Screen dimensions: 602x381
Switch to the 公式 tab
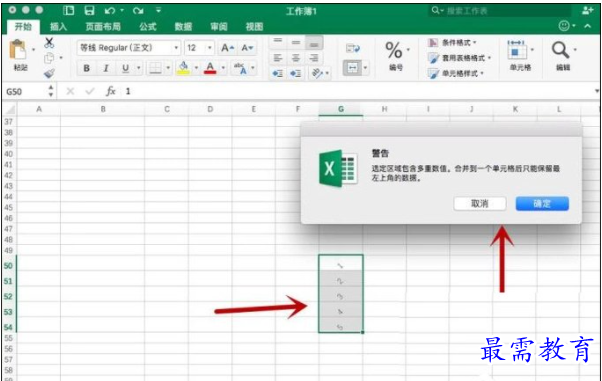tap(147, 27)
